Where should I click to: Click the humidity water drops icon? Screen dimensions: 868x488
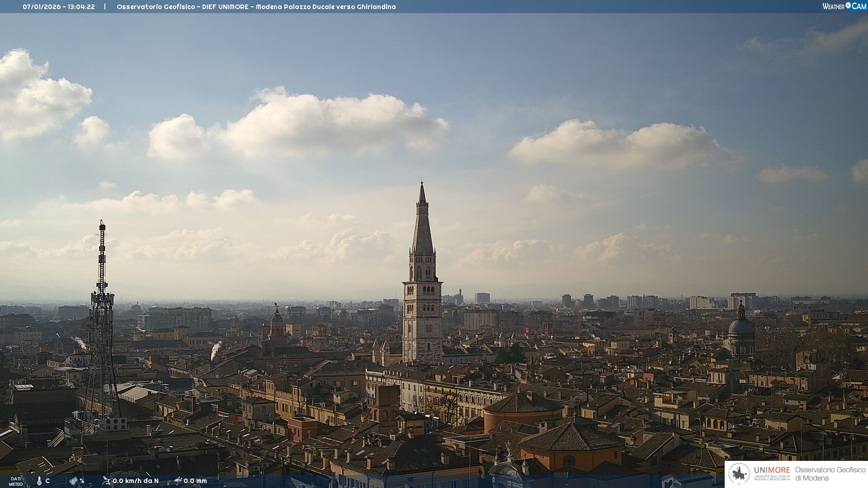coord(73,481)
